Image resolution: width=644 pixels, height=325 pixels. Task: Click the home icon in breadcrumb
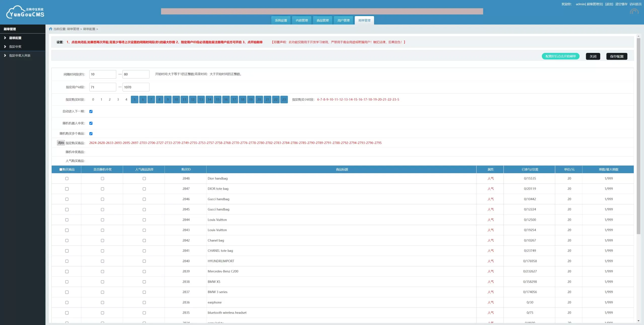click(x=51, y=29)
